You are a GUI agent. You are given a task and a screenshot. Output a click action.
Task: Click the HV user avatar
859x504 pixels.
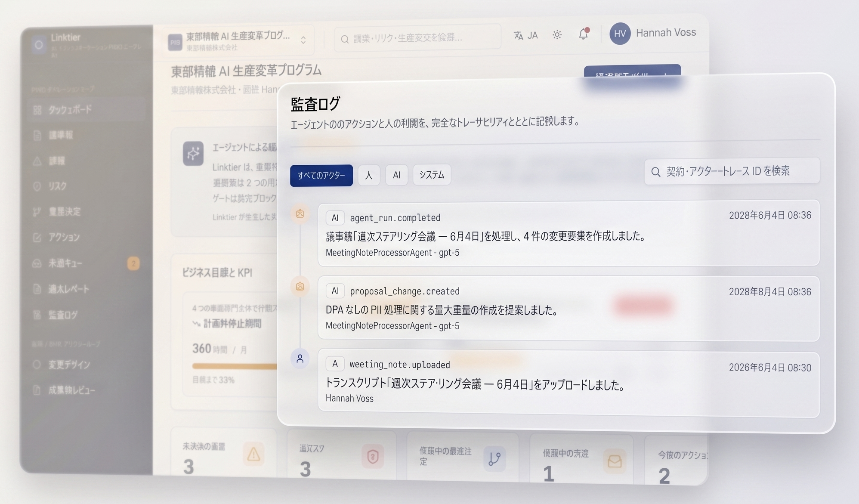tap(620, 34)
